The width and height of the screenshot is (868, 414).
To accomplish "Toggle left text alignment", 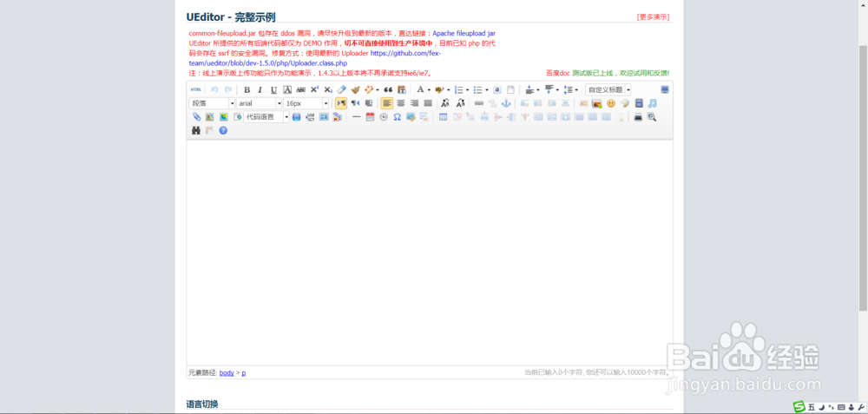I will [x=387, y=103].
